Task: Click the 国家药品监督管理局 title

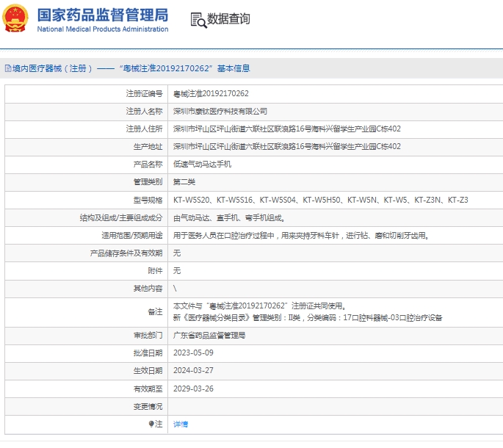Action: [103, 15]
